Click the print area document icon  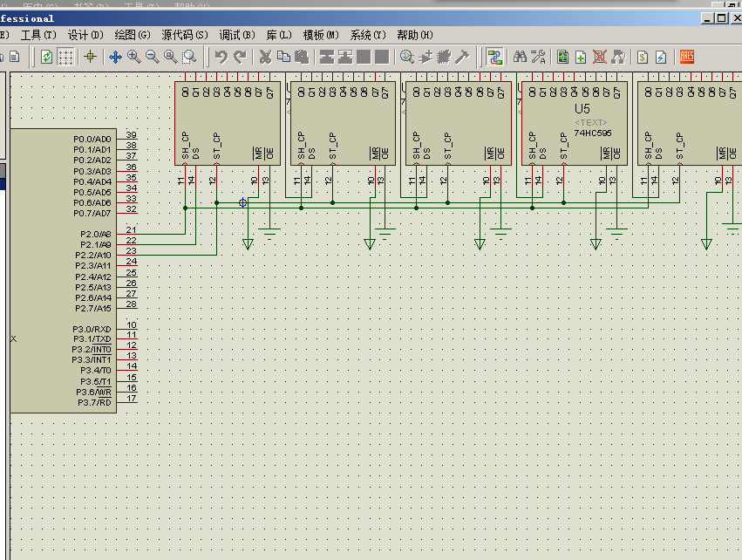[x=15, y=58]
